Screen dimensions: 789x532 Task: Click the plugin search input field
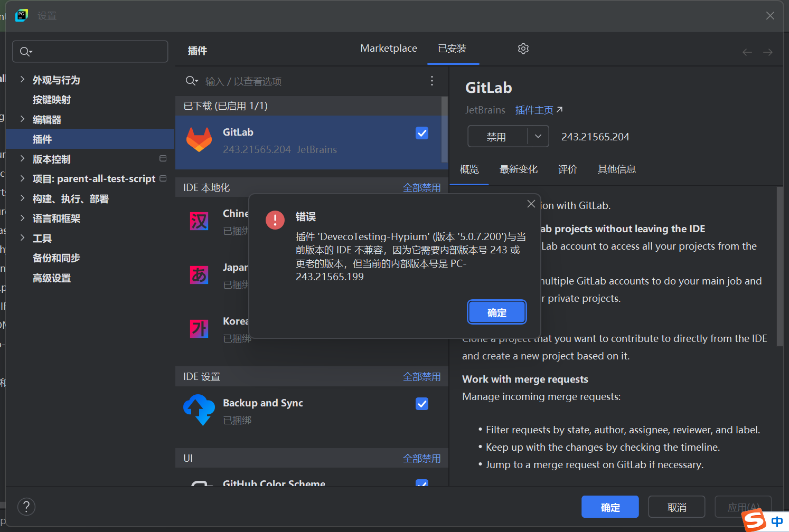coord(312,81)
